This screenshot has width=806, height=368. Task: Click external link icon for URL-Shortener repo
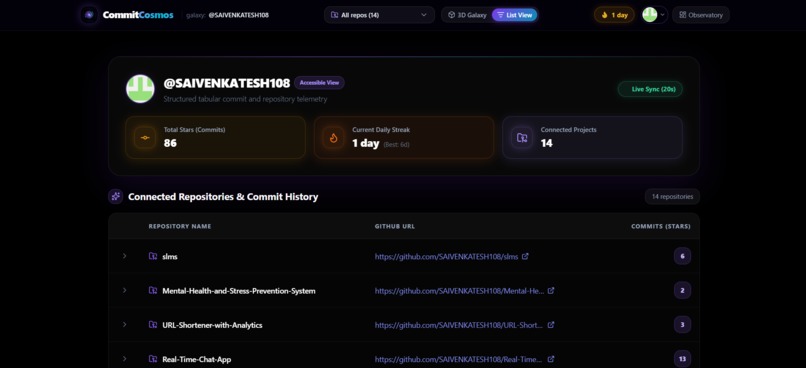[x=551, y=325]
